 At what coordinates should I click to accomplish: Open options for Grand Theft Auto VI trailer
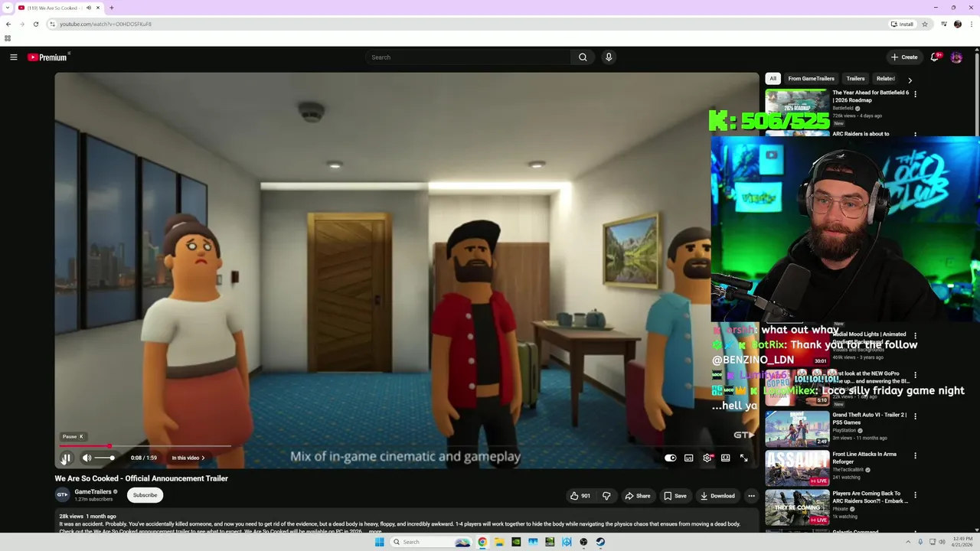click(x=915, y=416)
